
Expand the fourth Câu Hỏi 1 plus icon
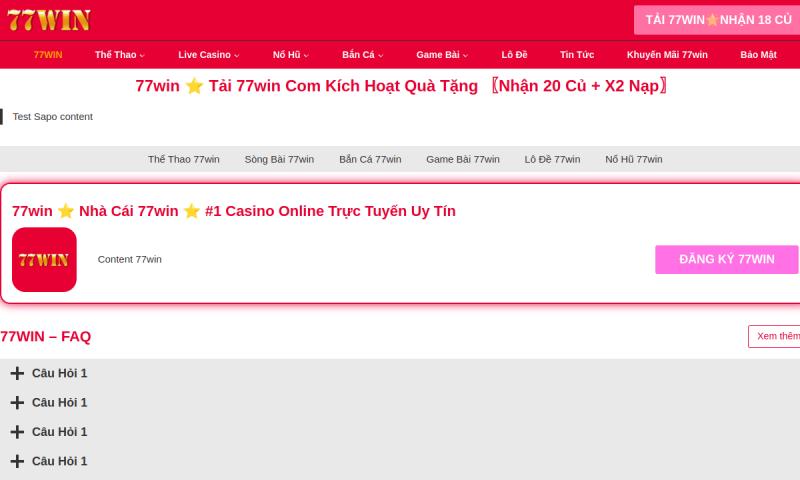(17, 461)
